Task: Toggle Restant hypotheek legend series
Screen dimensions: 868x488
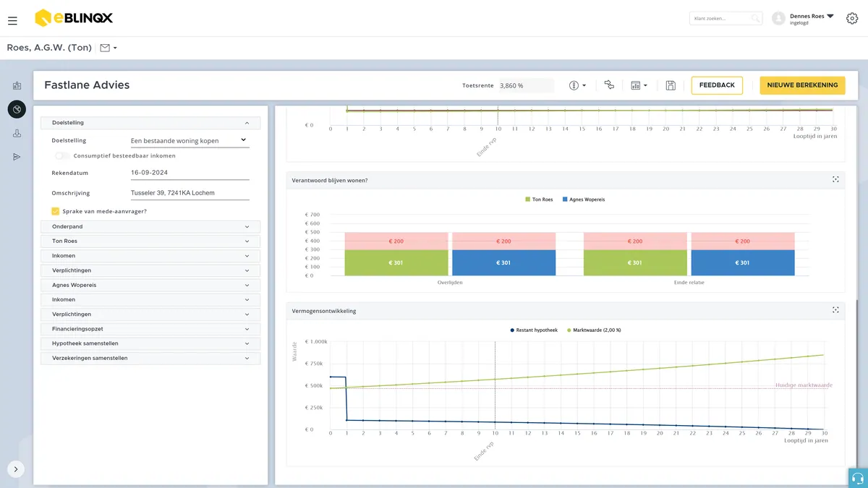Action: tap(533, 330)
